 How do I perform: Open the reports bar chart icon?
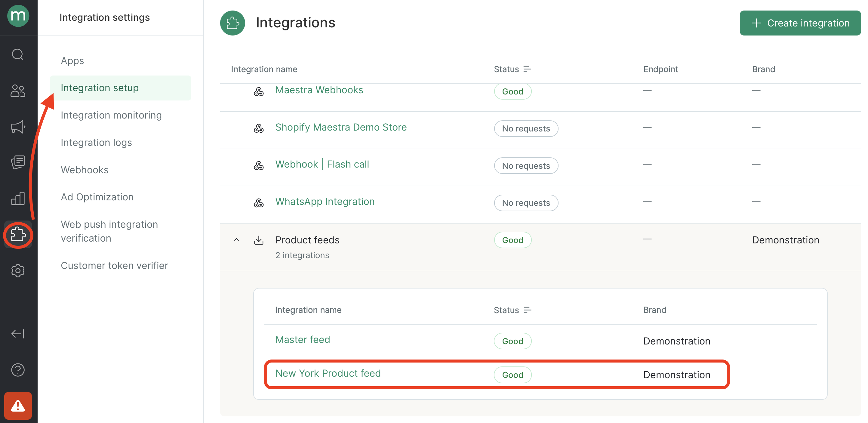coord(18,199)
